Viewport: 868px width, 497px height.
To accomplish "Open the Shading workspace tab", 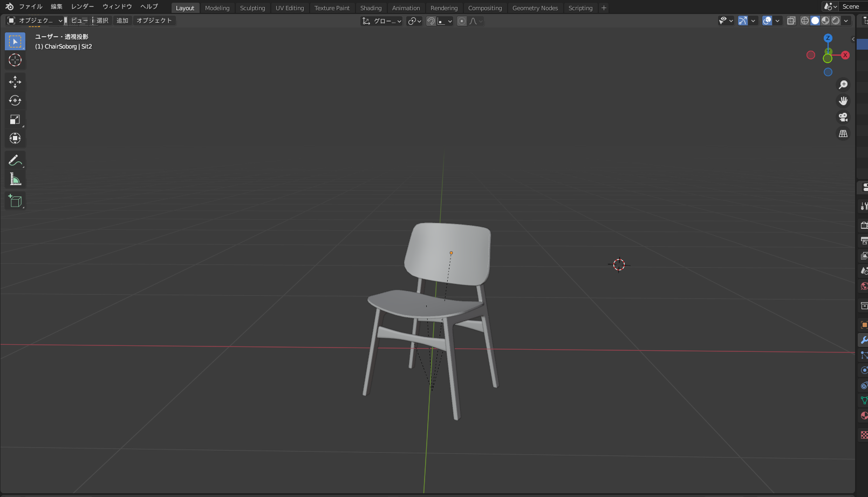I will (x=371, y=8).
